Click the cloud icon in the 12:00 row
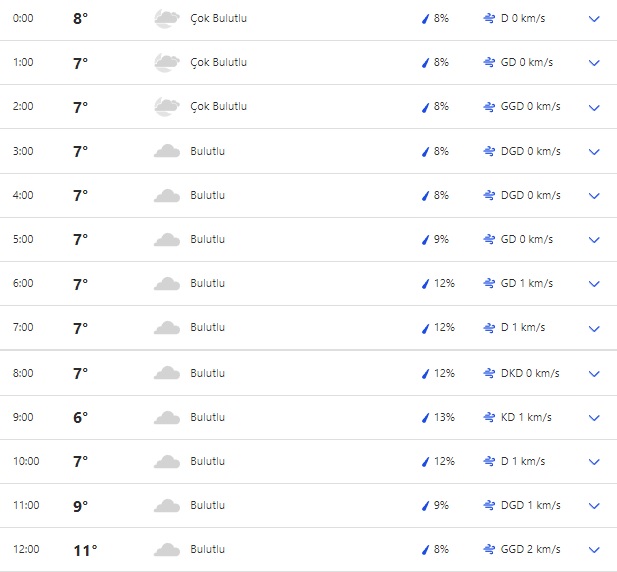 point(166,549)
